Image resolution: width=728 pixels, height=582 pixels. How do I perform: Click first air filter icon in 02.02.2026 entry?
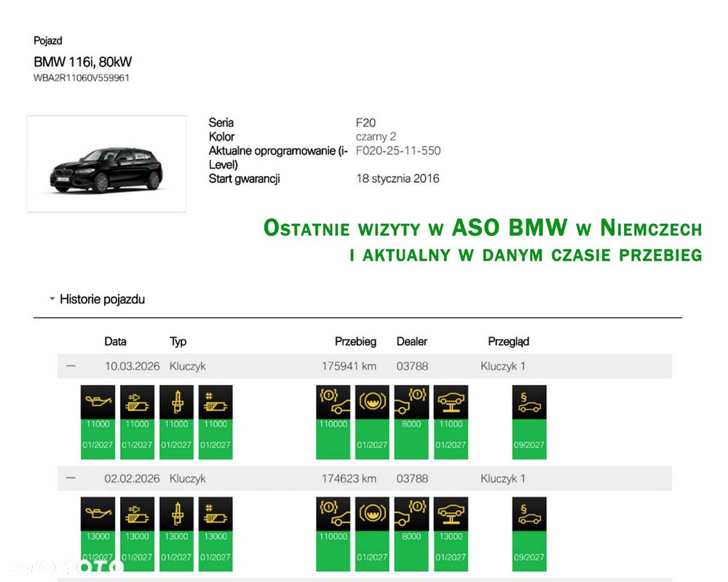click(138, 514)
